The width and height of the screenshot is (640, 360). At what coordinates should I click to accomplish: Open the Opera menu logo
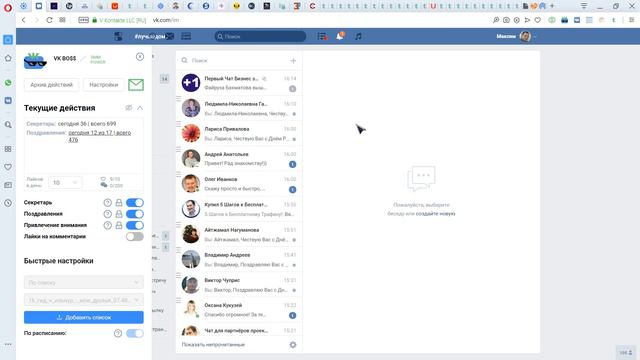8,7
